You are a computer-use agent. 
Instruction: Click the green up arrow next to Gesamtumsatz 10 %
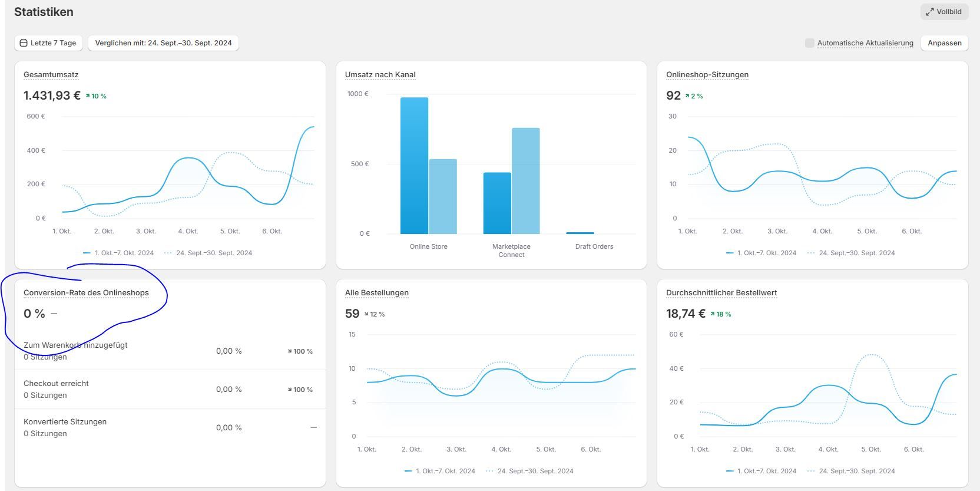click(x=88, y=96)
